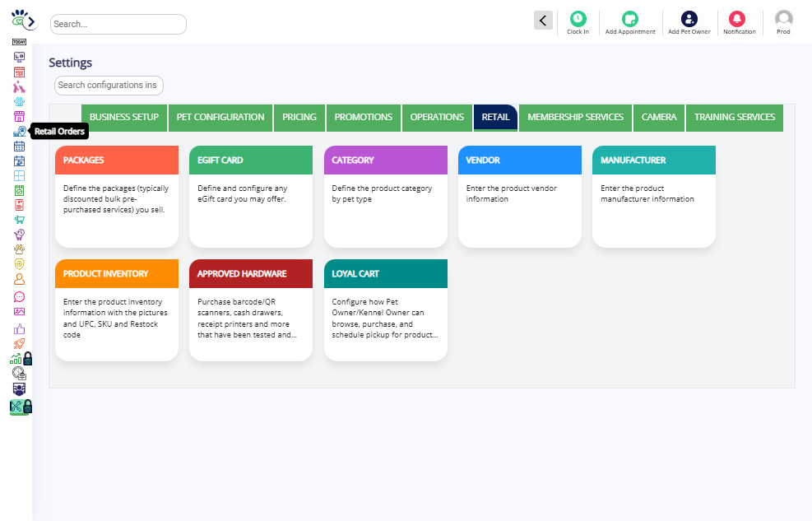Open the dark person-on-screen icon
812x521 pixels.
click(x=19, y=388)
